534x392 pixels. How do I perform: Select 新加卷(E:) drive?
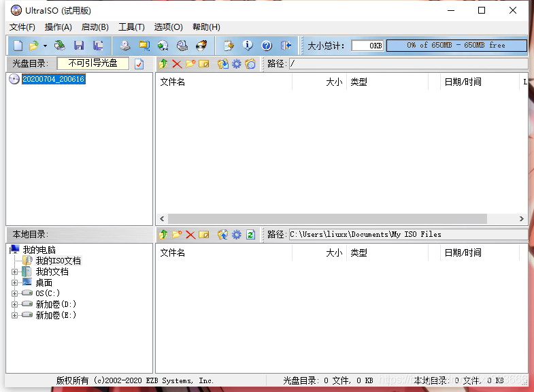[56, 315]
